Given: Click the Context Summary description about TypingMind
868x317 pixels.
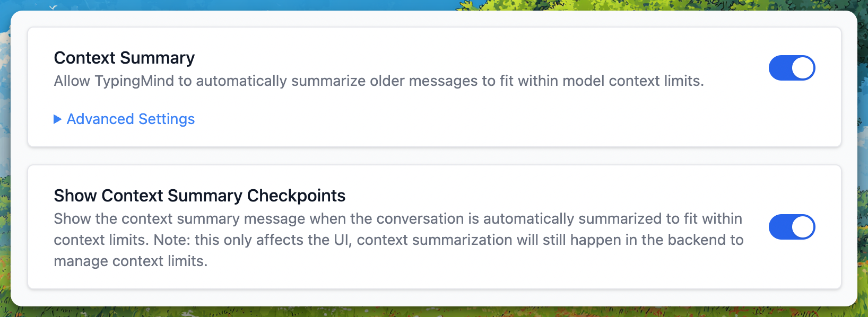Looking at the screenshot, I should click(x=378, y=81).
